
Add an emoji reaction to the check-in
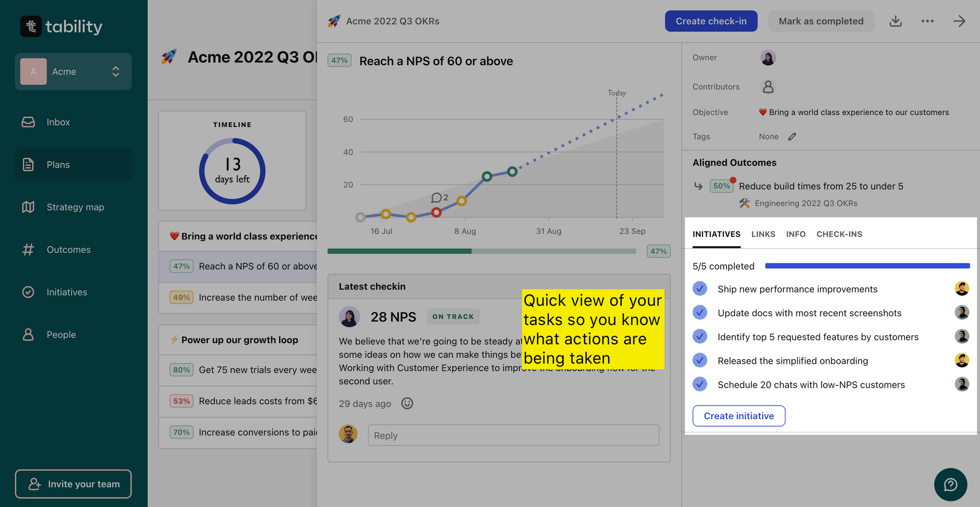pyautogui.click(x=407, y=404)
